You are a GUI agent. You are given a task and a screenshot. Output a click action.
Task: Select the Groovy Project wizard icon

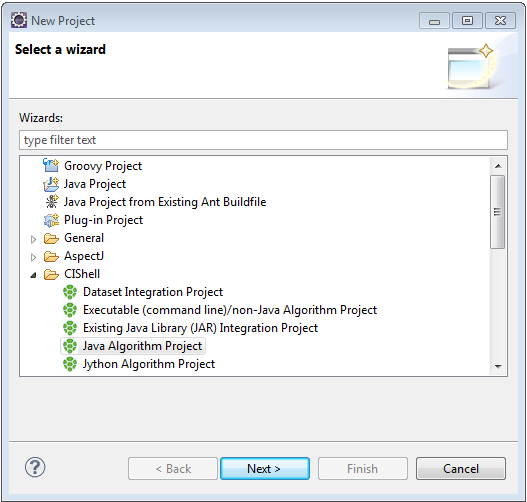pyautogui.click(x=51, y=165)
